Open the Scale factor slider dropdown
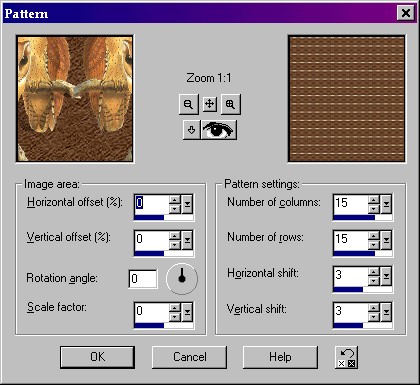420x385 pixels. pos(187,312)
